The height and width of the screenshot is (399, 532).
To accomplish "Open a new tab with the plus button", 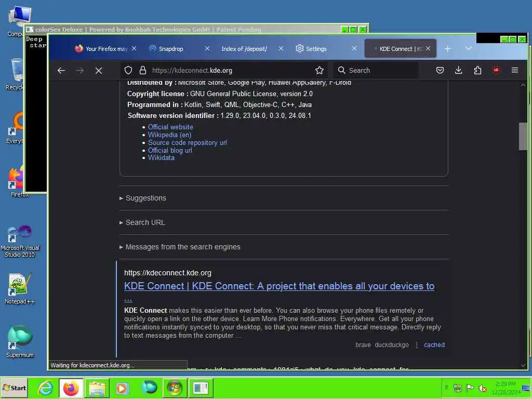I will pyautogui.click(x=447, y=49).
